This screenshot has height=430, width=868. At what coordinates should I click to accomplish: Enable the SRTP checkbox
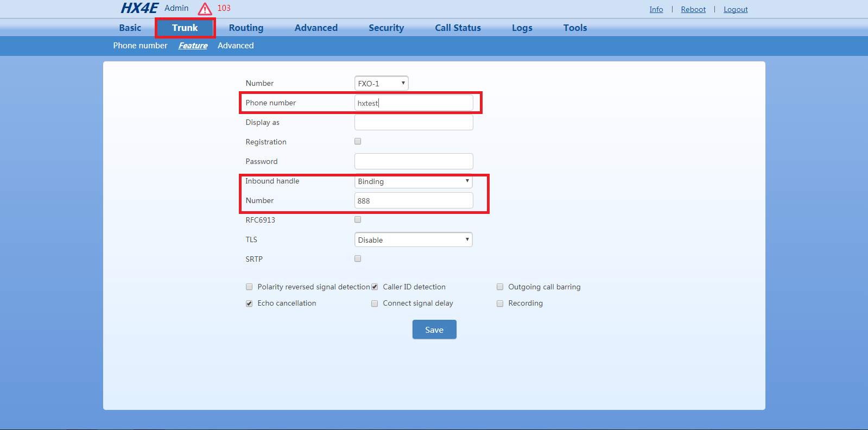[x=358, y=258]
